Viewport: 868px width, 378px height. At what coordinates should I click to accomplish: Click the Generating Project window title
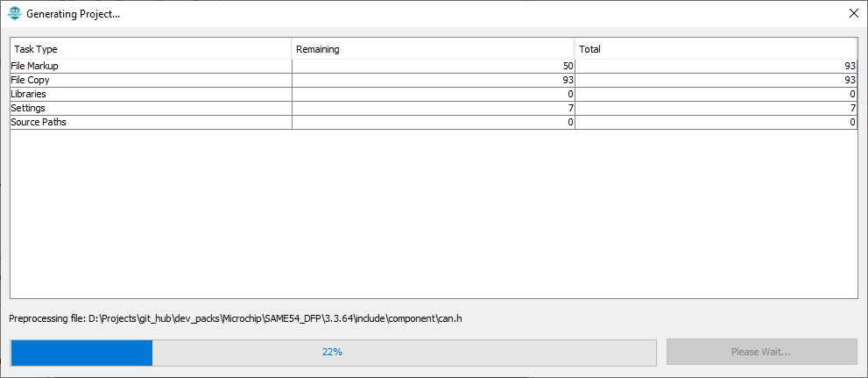click(x=74, y=14)
